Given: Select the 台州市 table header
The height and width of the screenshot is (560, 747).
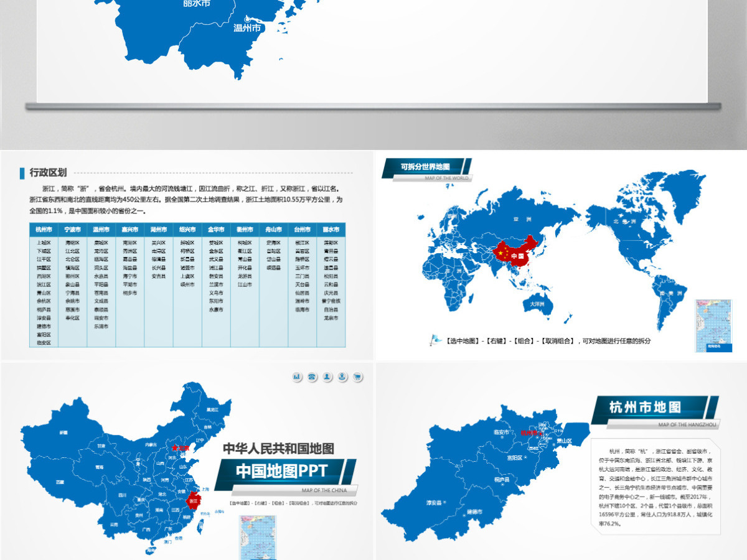Looking at the screenshot, I should [x=302, y=229].
